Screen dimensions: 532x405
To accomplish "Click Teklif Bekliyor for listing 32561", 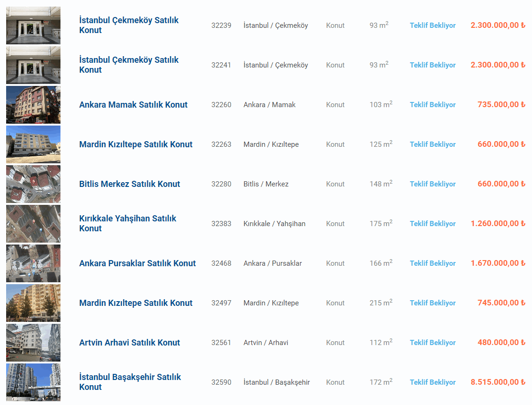I will pos(432,343).
